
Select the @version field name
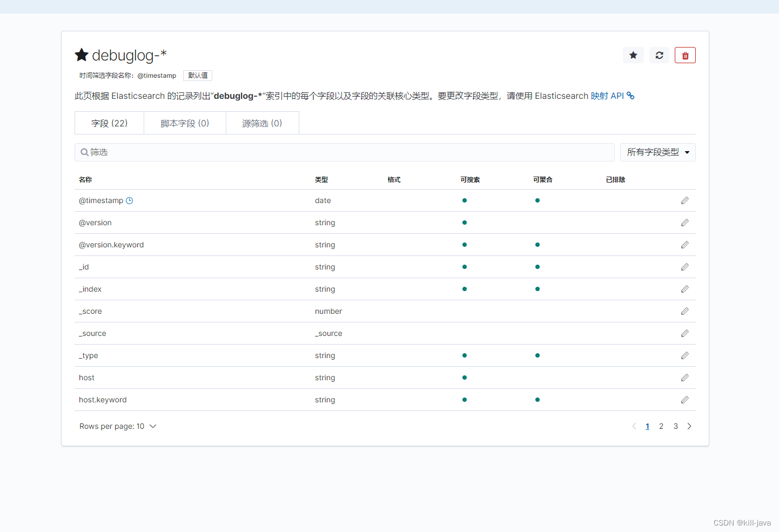pyautogui.click(x=95, y=223)
